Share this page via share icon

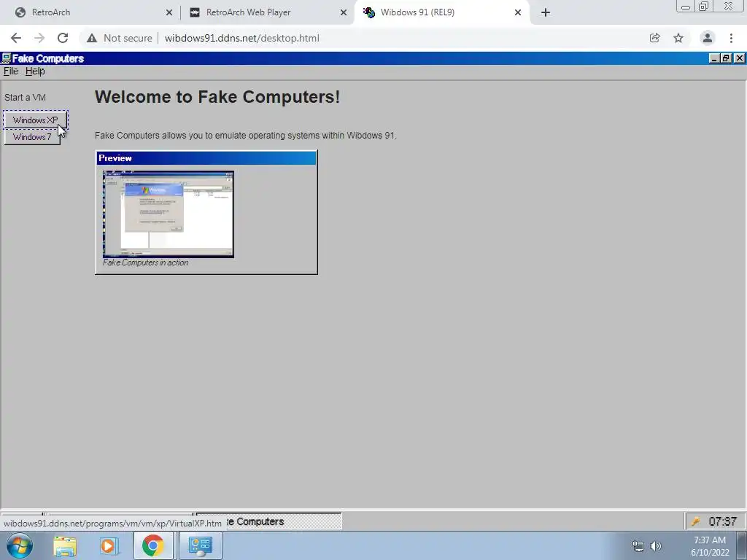pyautogui.click(x=655, y=38)
